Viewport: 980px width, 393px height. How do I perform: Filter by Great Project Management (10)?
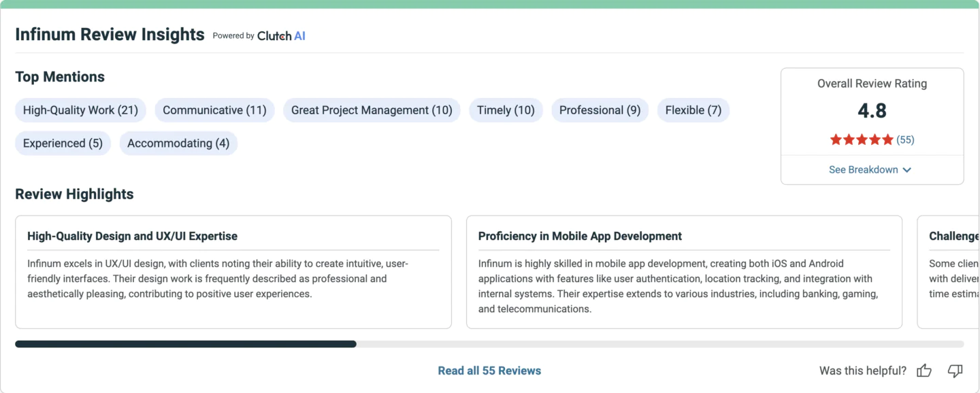(x=372, y=110)
